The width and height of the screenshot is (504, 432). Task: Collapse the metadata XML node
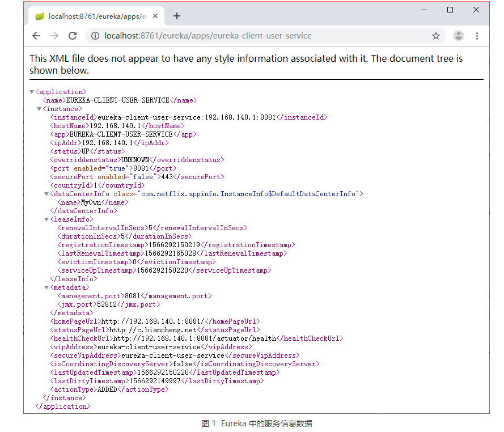[46, 287]
